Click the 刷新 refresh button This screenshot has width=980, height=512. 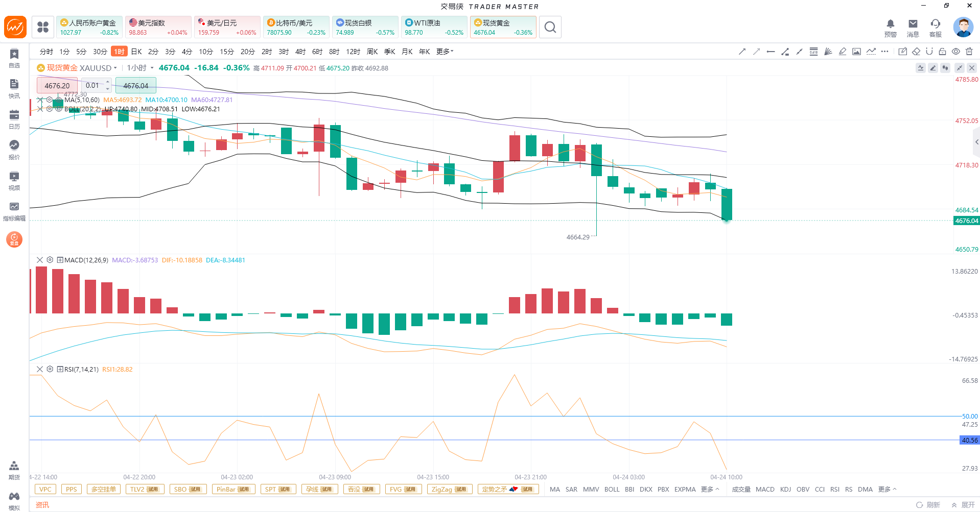pyautogui.click(x=928, y=505)
